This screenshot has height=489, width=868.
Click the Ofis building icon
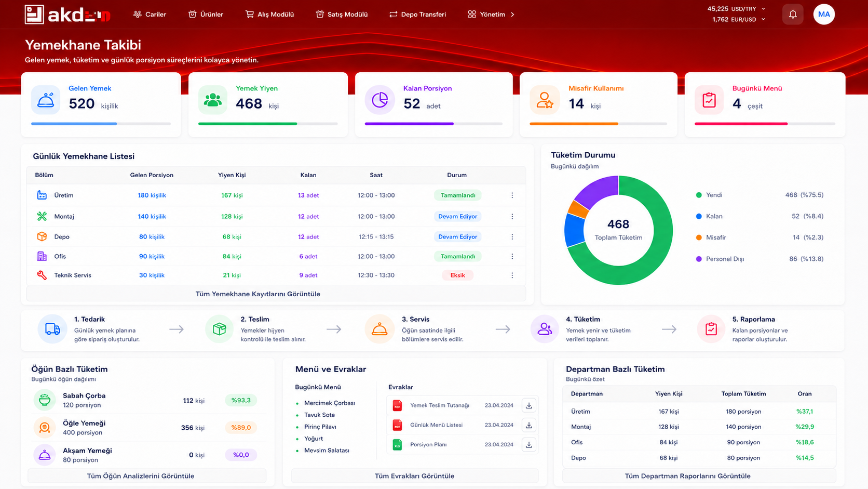point(42,256)
